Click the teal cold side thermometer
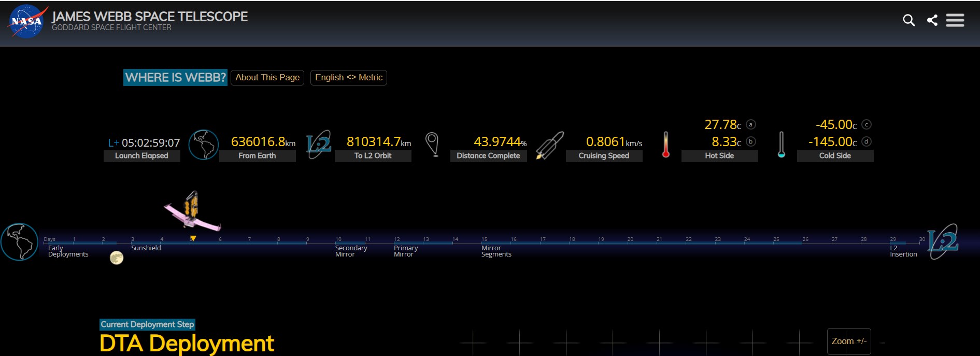 [x=782, y=145]
